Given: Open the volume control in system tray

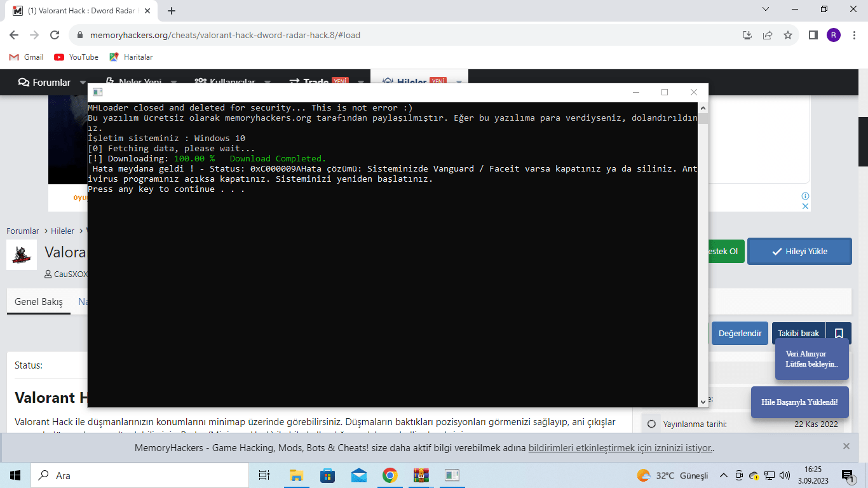Looking at the screenshot, I should pos(785,475).
